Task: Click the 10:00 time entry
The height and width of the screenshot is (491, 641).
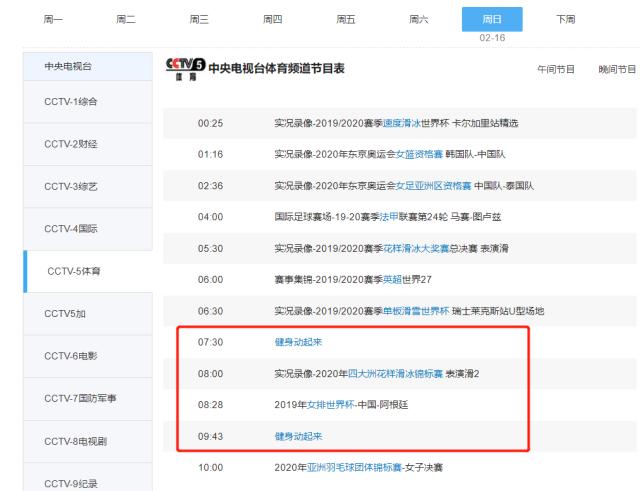Action: 211,467
